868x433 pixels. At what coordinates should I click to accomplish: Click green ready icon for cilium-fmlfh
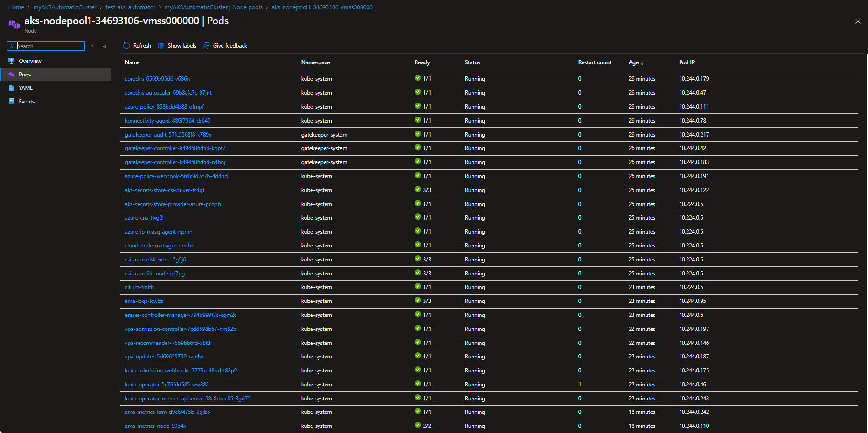pyautogui.click(x=417, y=287)
